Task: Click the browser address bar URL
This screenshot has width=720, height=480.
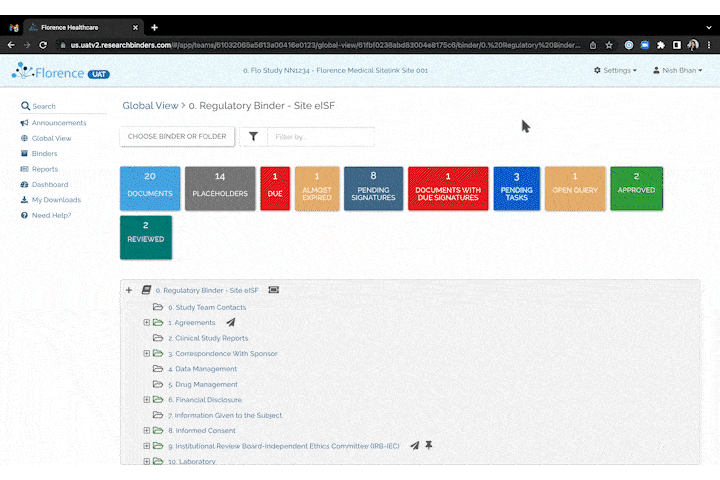Action: tap(325, 45)
